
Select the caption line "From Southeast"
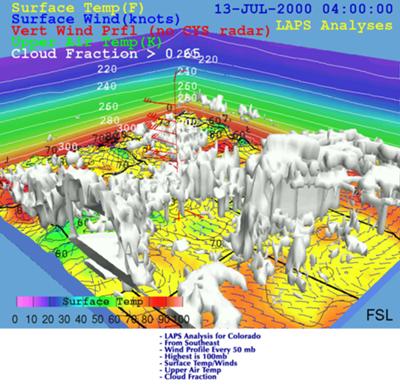(192, 343)
